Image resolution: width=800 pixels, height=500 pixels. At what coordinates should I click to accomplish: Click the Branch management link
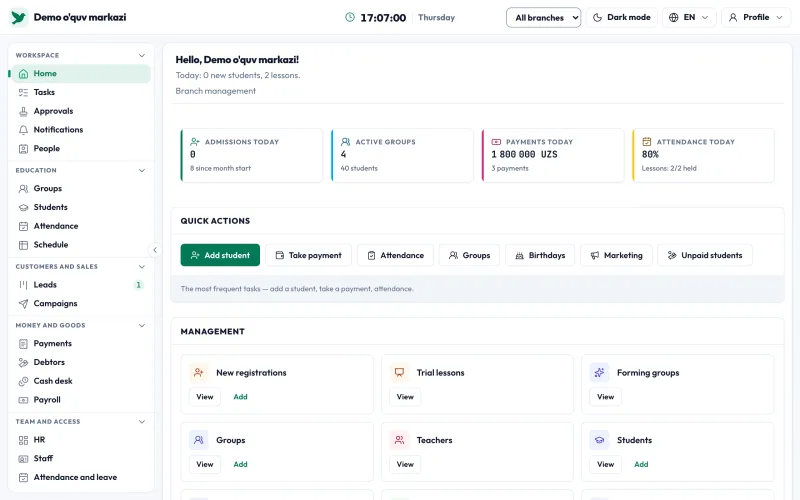click(215, 91)
